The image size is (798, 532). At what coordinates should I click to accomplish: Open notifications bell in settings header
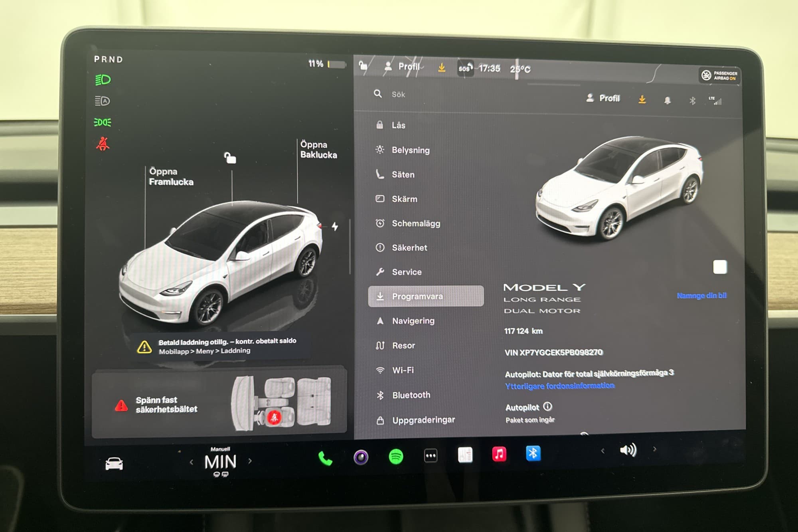[667, 100]
